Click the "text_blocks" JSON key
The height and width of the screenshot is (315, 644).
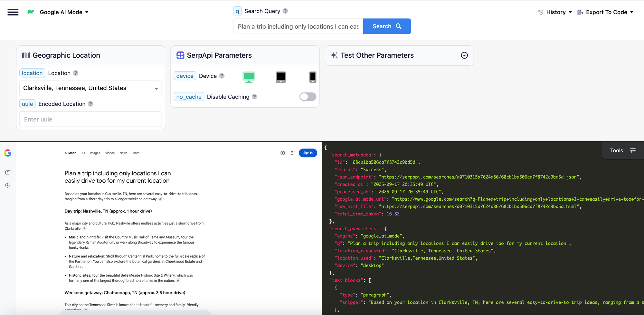(x=346, y=281)
